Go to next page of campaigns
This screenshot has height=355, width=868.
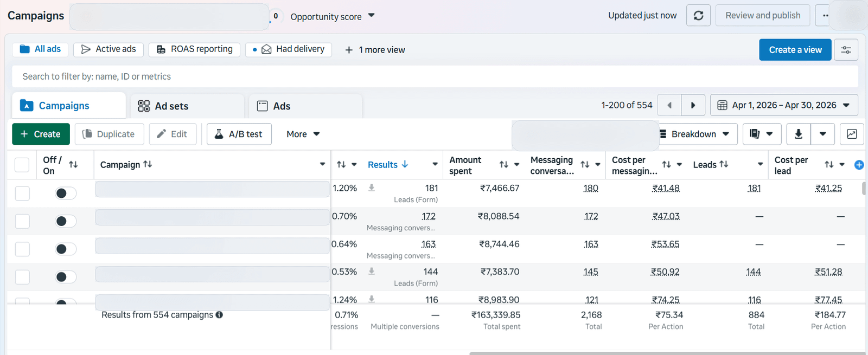coord(693,105)
